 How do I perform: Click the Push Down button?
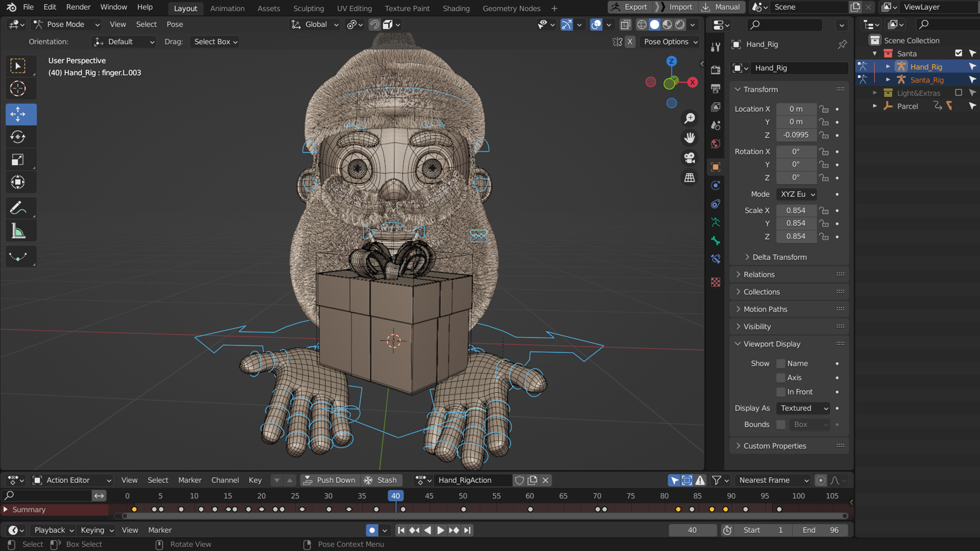point(330,480)
